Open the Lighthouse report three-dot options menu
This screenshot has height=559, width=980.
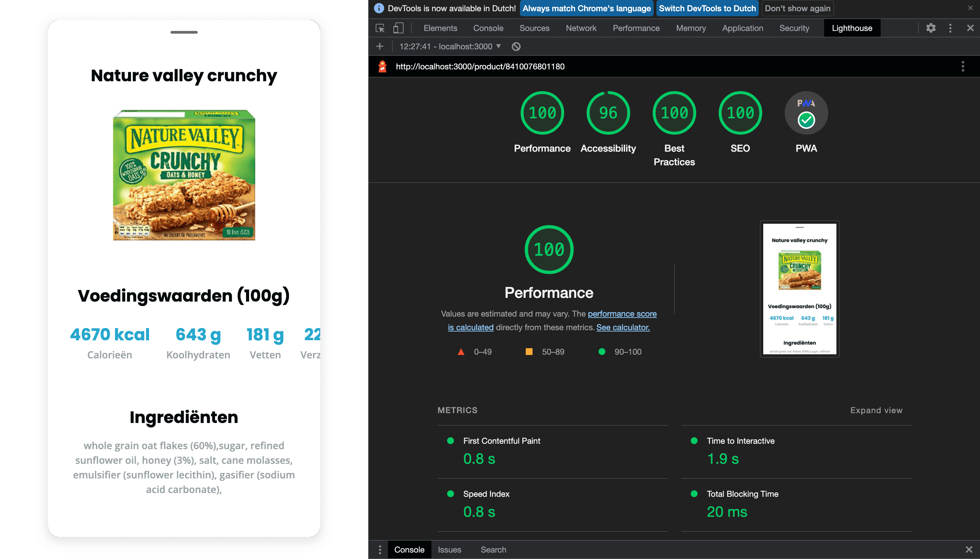point(962,66)
